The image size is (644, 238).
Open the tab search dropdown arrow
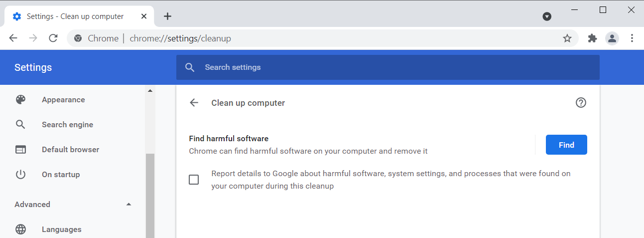547,16
